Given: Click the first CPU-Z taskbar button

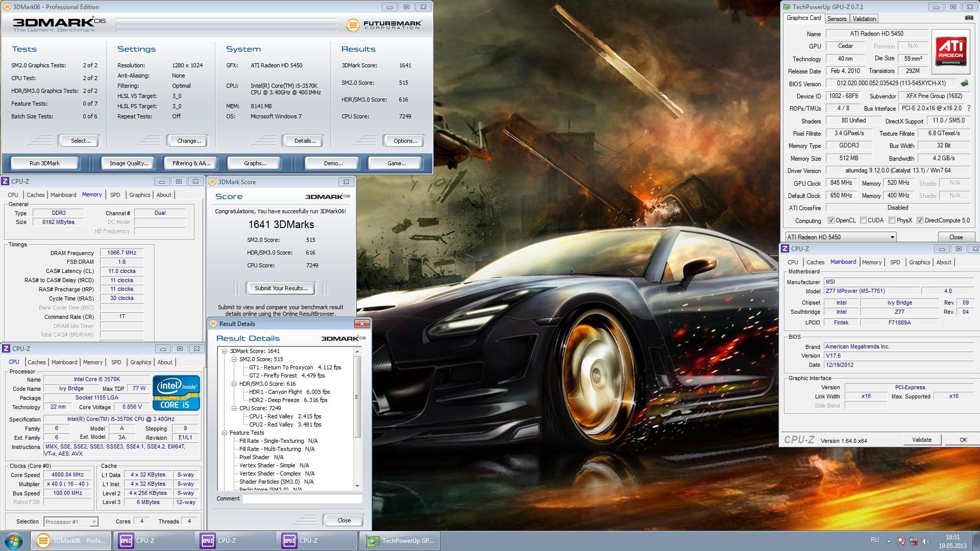Looking at the screenshot, I should [153, 541].
